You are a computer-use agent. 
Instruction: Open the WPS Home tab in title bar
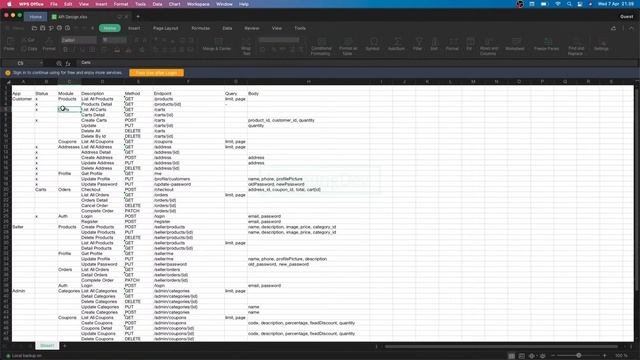(36, 17)
